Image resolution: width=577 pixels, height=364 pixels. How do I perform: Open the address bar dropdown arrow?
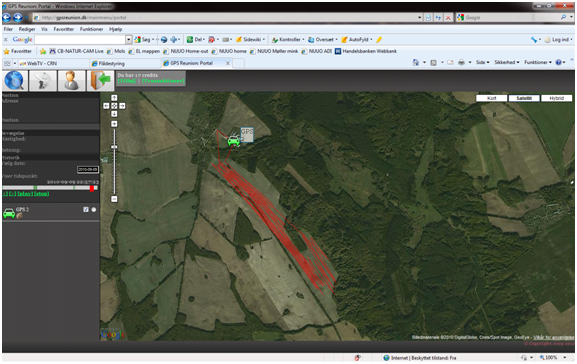click(420, 17)
